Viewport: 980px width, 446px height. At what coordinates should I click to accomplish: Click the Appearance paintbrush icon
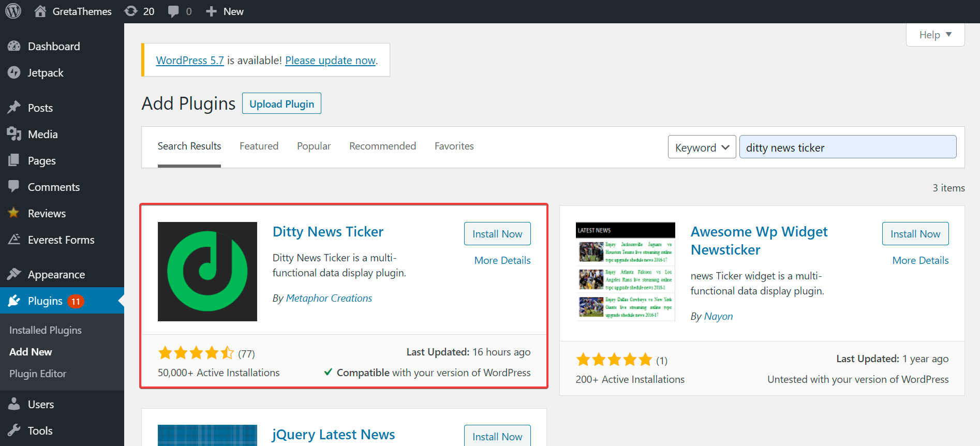point(14,274)
